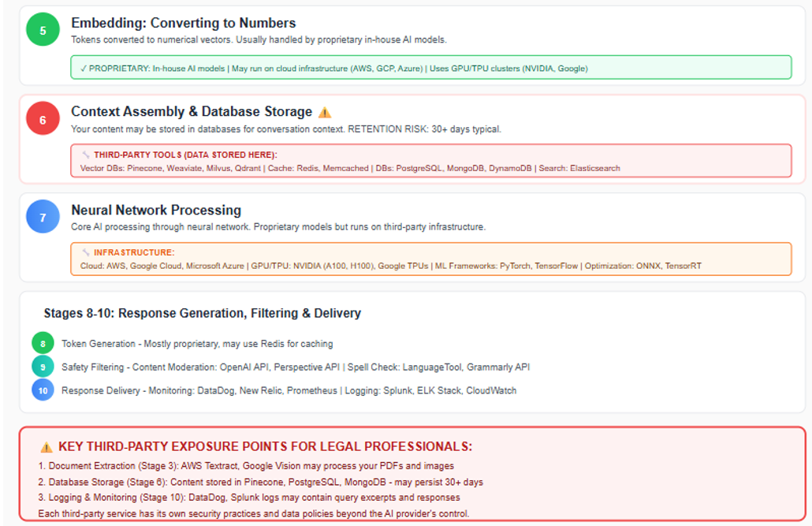Click the red stage 6 circle
Image resolution: width=812 pixels, height=526 pixels.
pos(43,118)
